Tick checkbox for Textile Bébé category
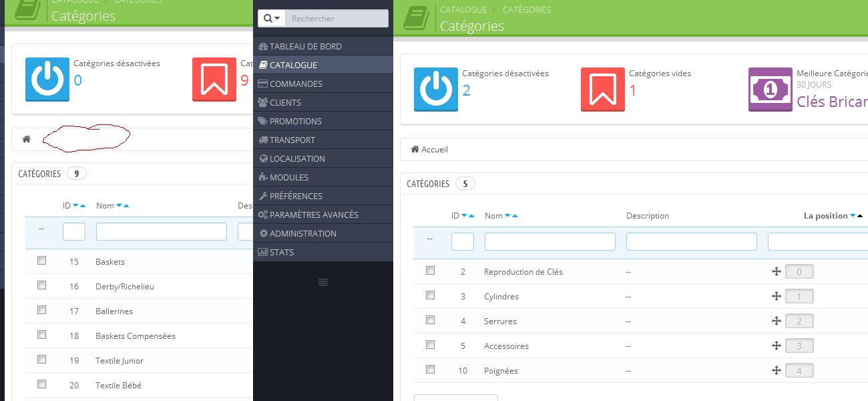This screenshot has height=401, width=868. click(x=41, y=384)
